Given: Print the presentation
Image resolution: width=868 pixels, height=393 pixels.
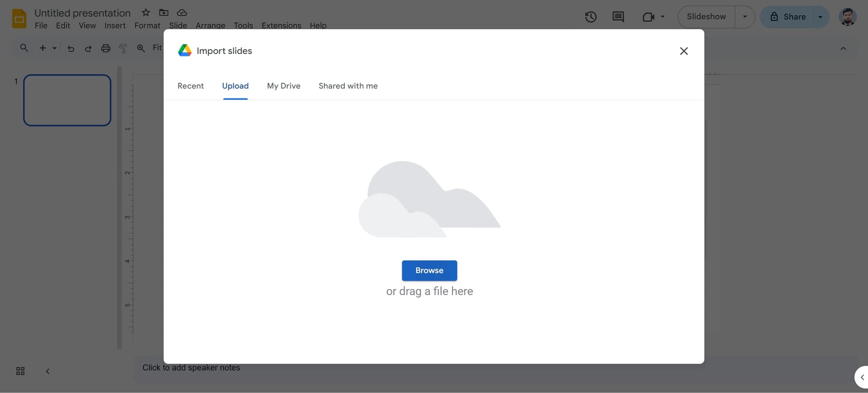Looking at the screenshot, I should click(x=105, y=48).
